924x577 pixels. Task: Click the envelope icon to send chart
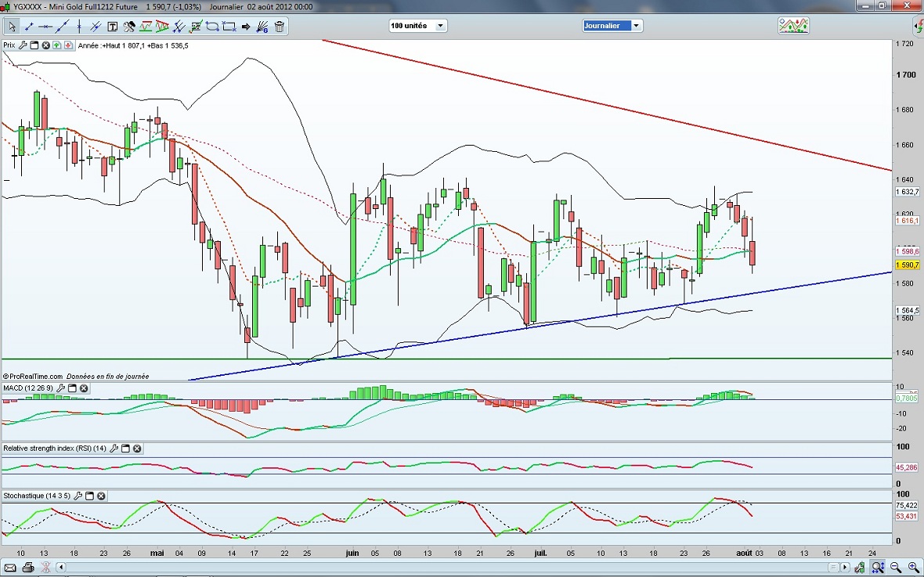(x=11, y=568)
